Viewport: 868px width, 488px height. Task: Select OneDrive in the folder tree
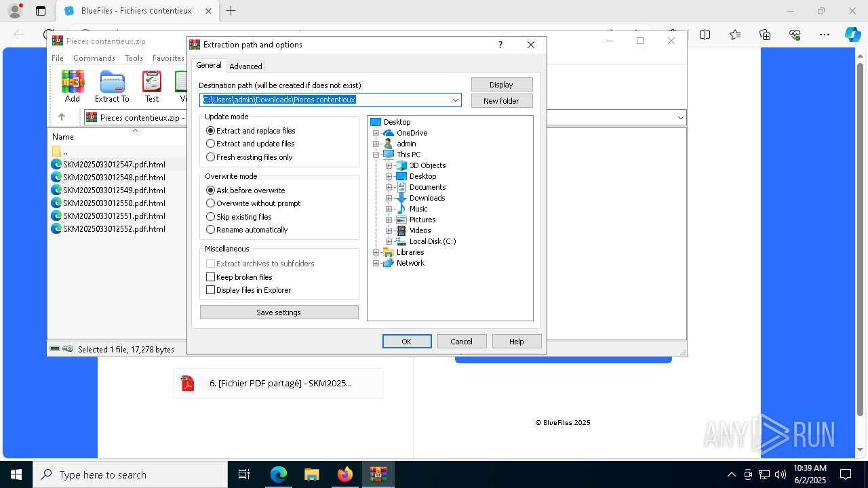click(412, 133)
